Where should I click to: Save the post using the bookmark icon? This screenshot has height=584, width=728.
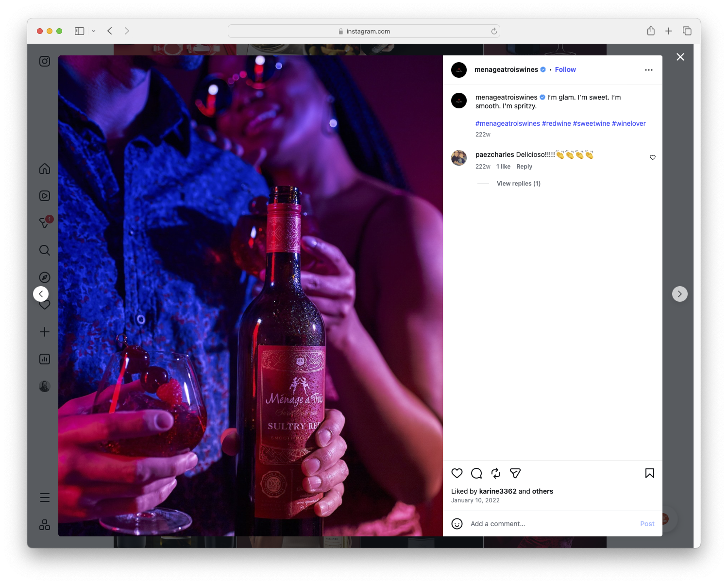tap(649, 473)
